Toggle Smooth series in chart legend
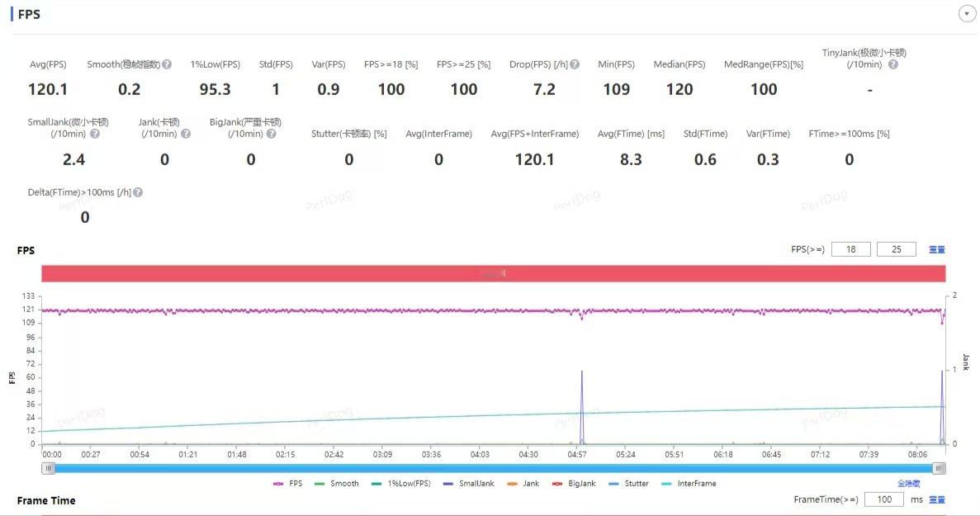 tap(337, 484)
